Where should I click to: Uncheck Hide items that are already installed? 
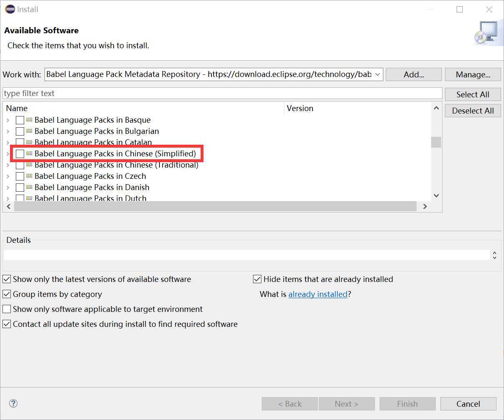tap(257, 279)
